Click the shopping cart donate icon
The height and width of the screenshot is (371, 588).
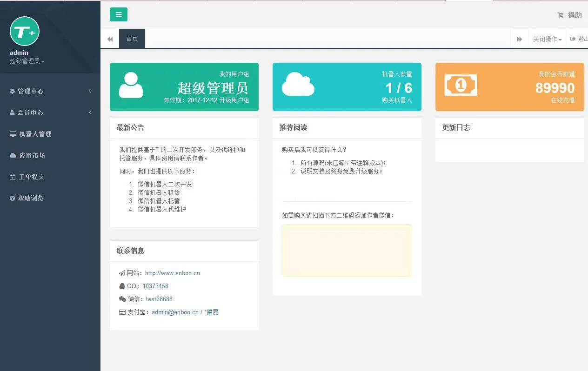pyautogui.click(x=560, y=15)
